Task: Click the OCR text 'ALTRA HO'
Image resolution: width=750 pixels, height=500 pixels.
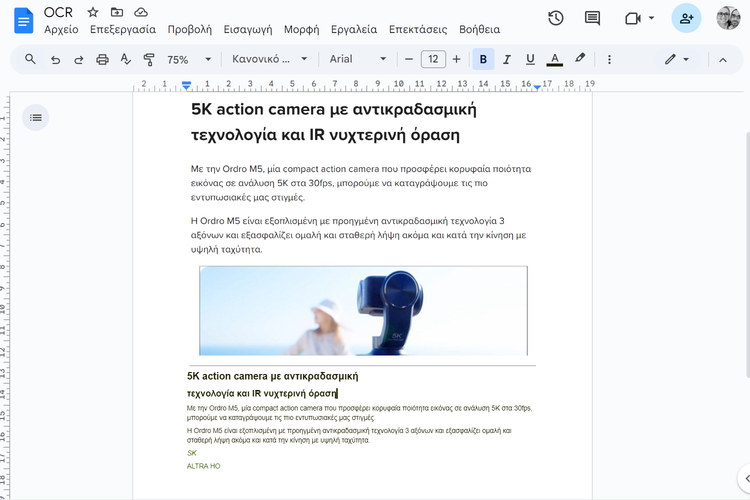Action: click(204, 466)
